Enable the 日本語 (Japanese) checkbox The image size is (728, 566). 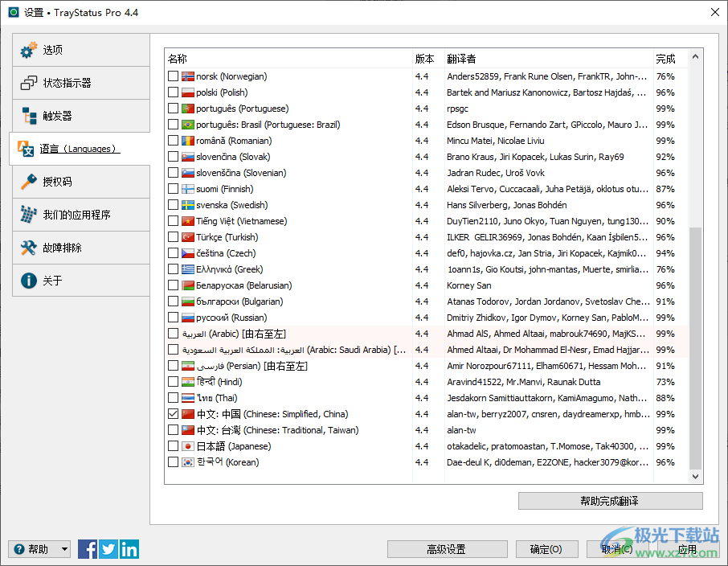[174, 446]
